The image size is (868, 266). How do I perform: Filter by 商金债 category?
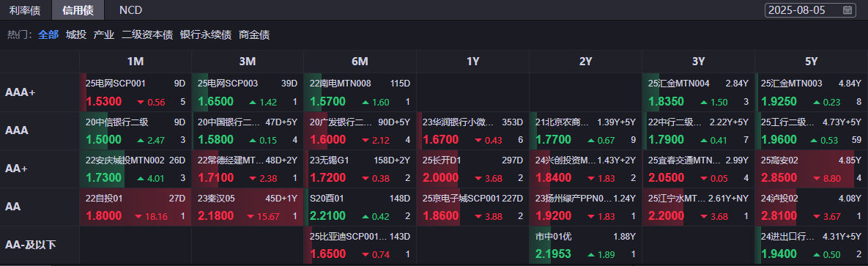click(x=254, y=35)
